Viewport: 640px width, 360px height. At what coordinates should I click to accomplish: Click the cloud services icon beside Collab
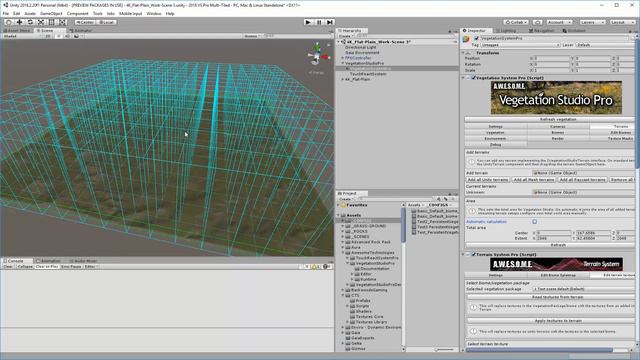pyautogui.click(x=538, y=22)
